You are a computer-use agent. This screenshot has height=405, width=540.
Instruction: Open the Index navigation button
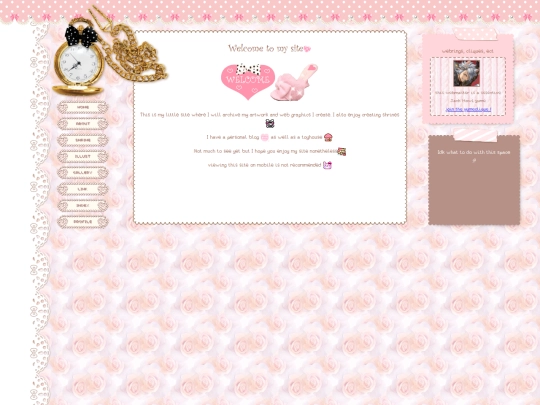[83, 205]
